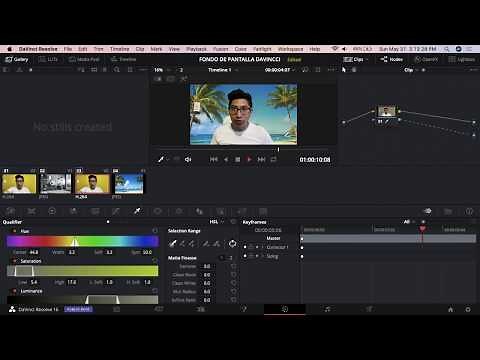Open the Color Match palette icon
Screen dimensions: 480x360
pos(31,211)
